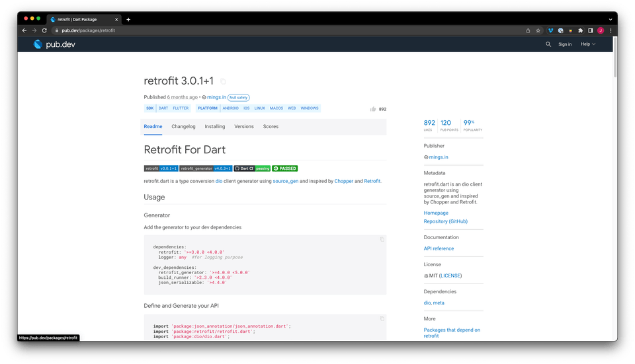Screen dimensions: 635x364
Task: Open Packages that depend on retrofit
Action: click(452, 333)
